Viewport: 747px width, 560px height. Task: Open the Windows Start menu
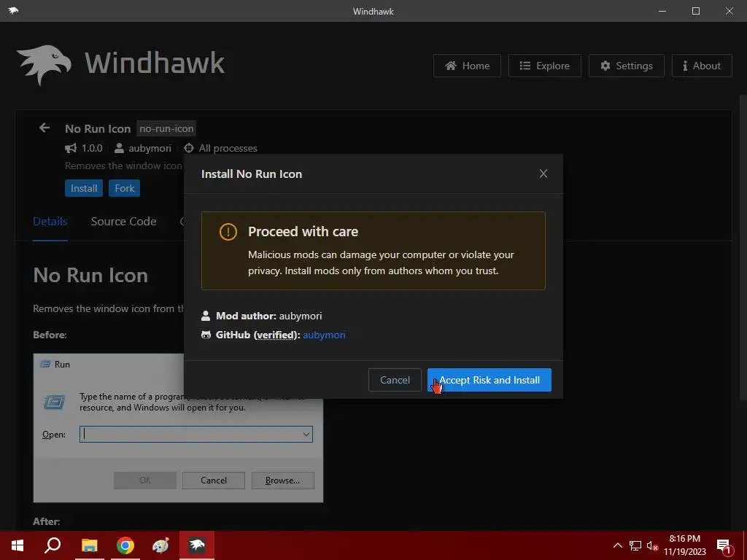[x=18, y=545]
